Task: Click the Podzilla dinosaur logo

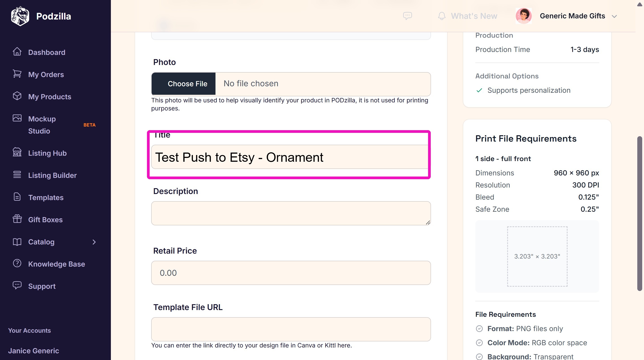Action: 20,16
